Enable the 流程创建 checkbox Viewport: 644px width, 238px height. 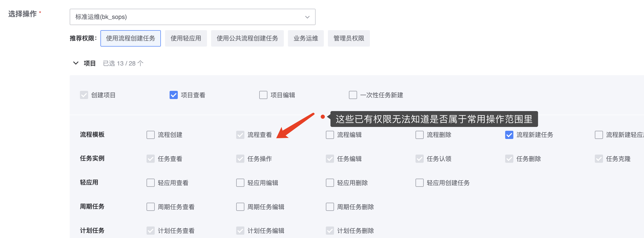150,135
